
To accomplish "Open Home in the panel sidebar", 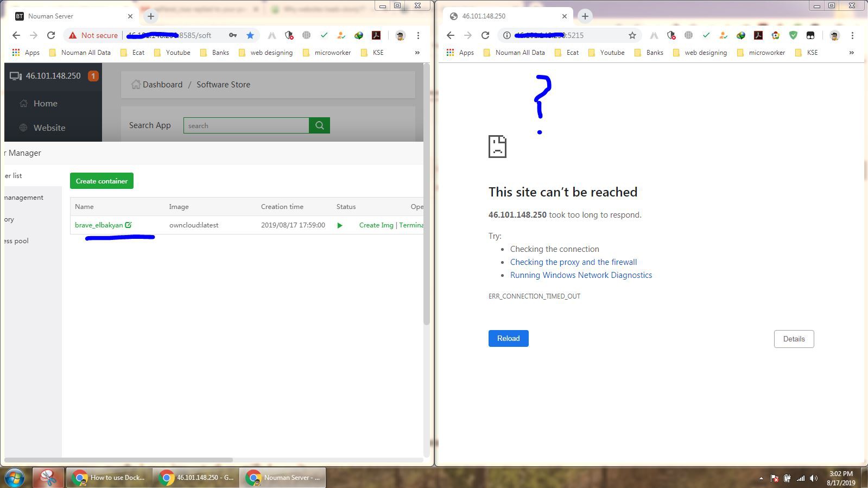I will coord(46,103).
